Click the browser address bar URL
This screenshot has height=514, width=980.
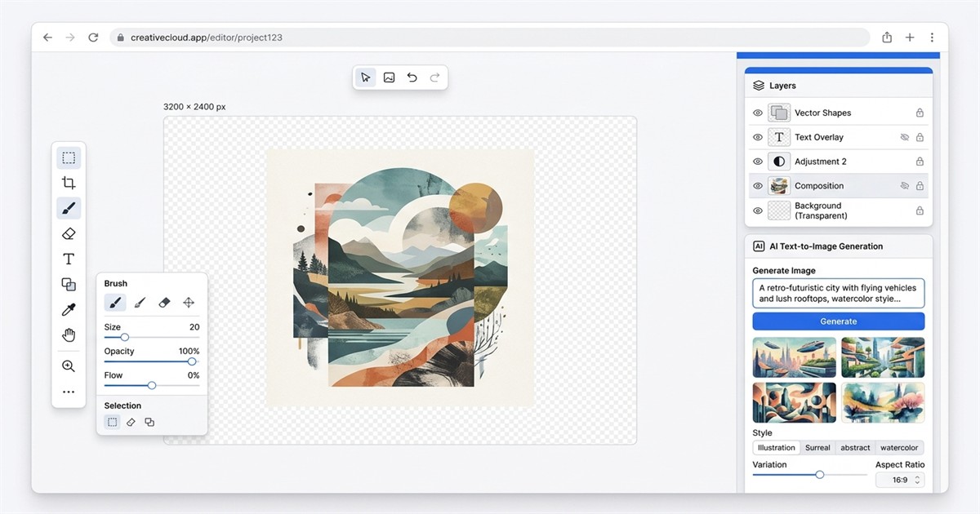point(207,38)
